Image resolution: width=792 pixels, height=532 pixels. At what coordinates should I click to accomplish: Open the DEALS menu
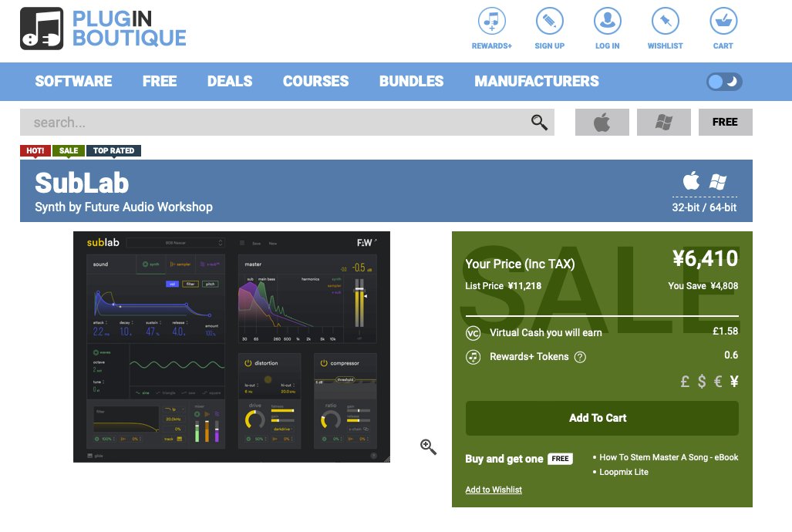[x=230, y=81]
